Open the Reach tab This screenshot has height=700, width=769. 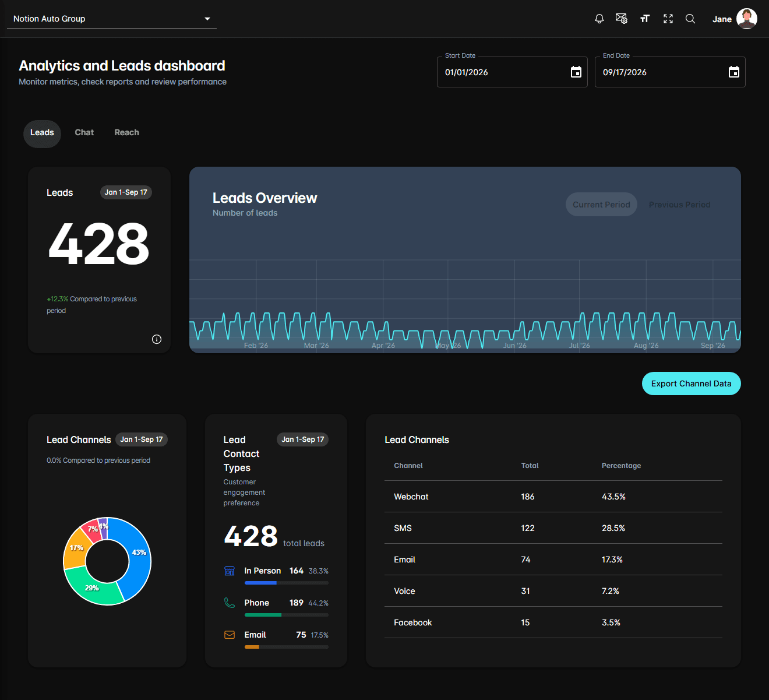127,133
